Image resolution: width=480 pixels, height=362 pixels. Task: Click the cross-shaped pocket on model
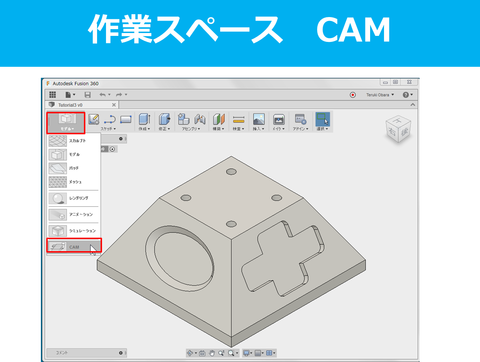(x=283, y=258)
